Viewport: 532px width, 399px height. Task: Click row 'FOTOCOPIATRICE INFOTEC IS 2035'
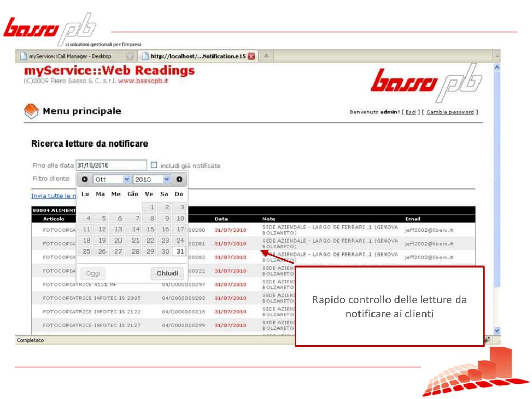[254, 298]
